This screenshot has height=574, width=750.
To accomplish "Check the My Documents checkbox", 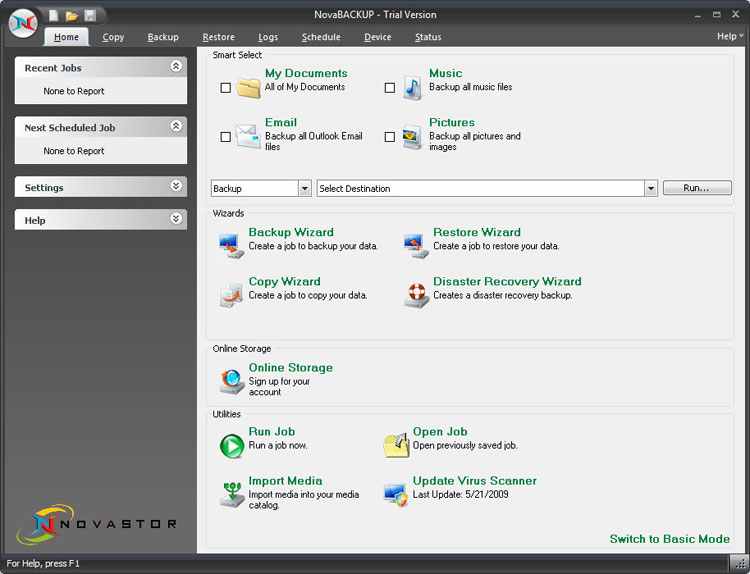I will (x=226, y=88).
